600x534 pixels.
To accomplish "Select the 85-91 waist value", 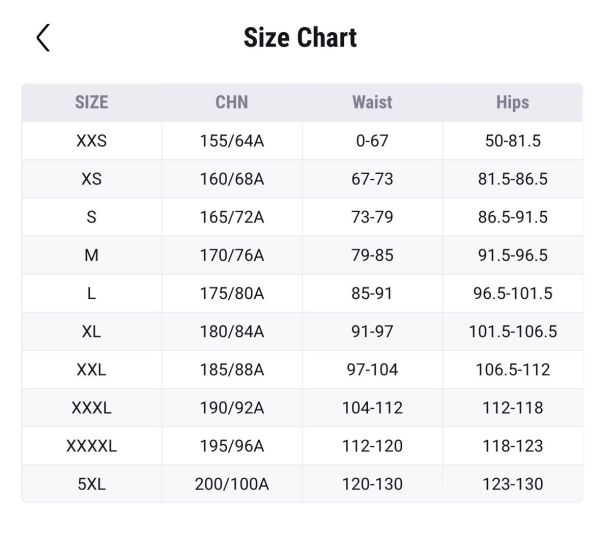I will pyautogui.click(x=372, y=293).
